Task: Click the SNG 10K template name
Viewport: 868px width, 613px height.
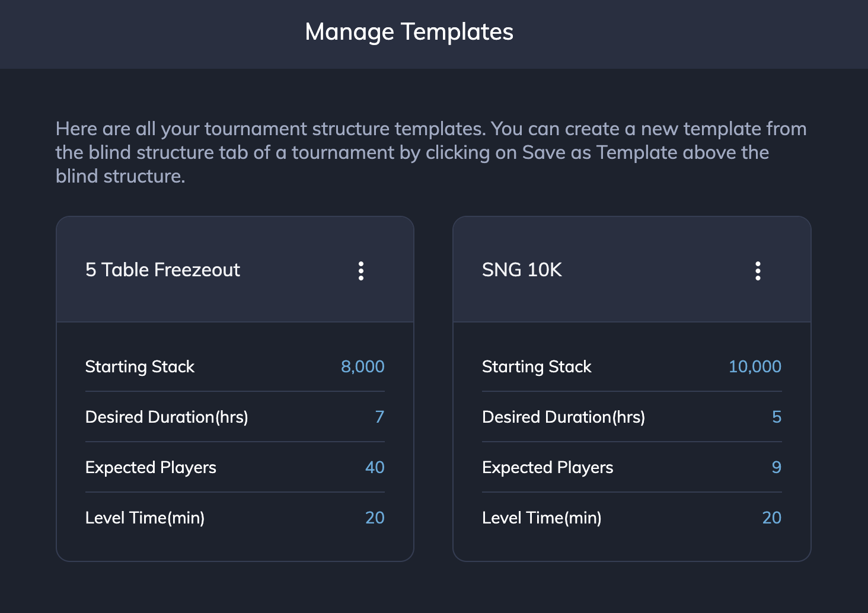Action: coord(521,270)
